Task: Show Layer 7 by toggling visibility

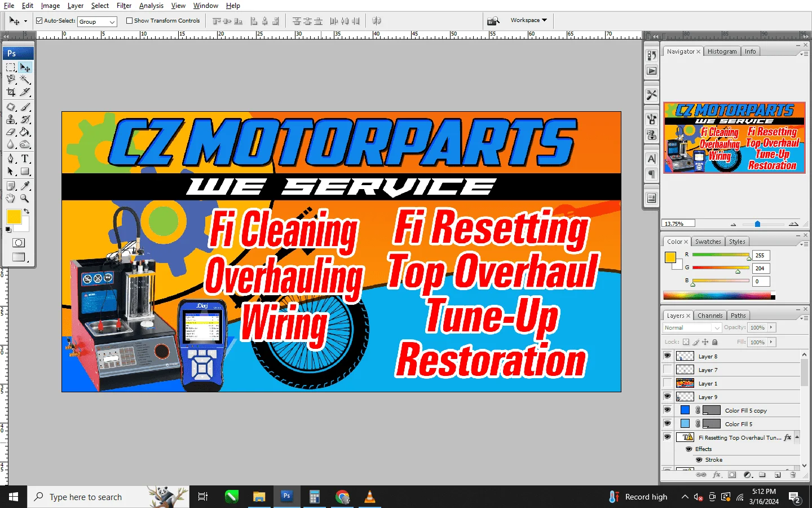Action: (x=668, y=370)
